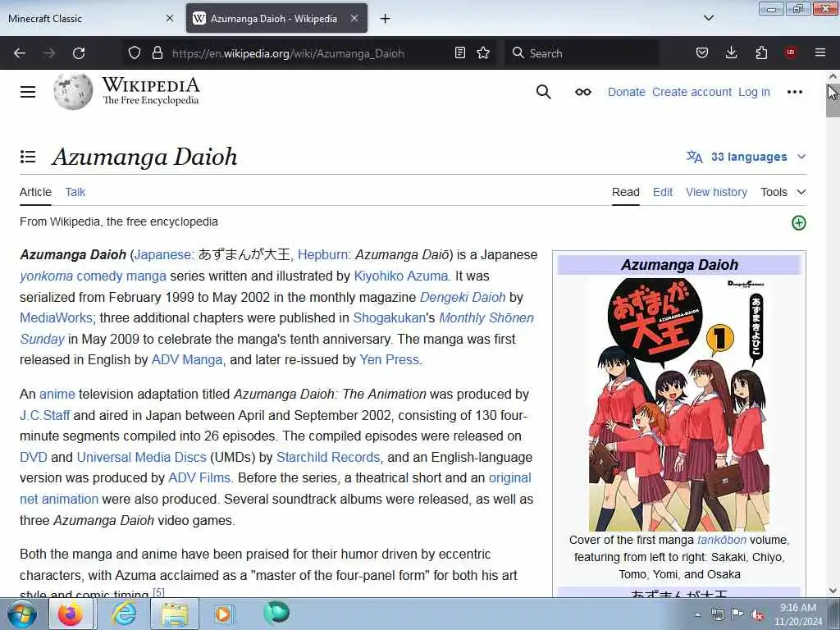
Task: Click the Donate link
Action: point(626,92)
